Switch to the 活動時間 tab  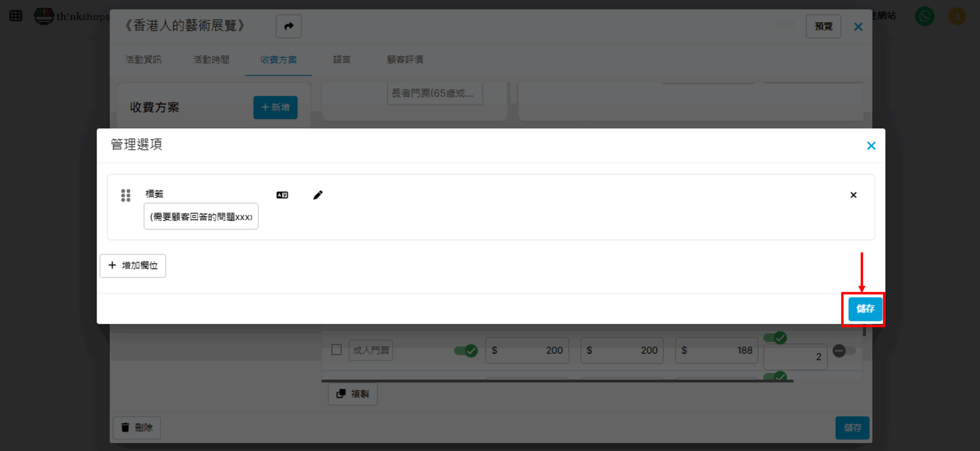click(x=211, y=60)
